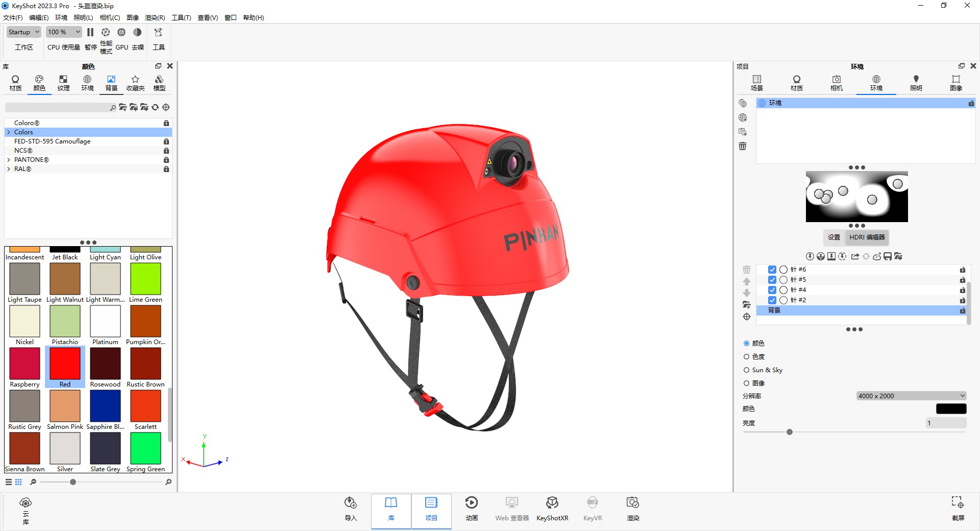Open the CPU usage 100 % dropdown
The height and width of the screenshot is (531, 980).
pos(64,32)
